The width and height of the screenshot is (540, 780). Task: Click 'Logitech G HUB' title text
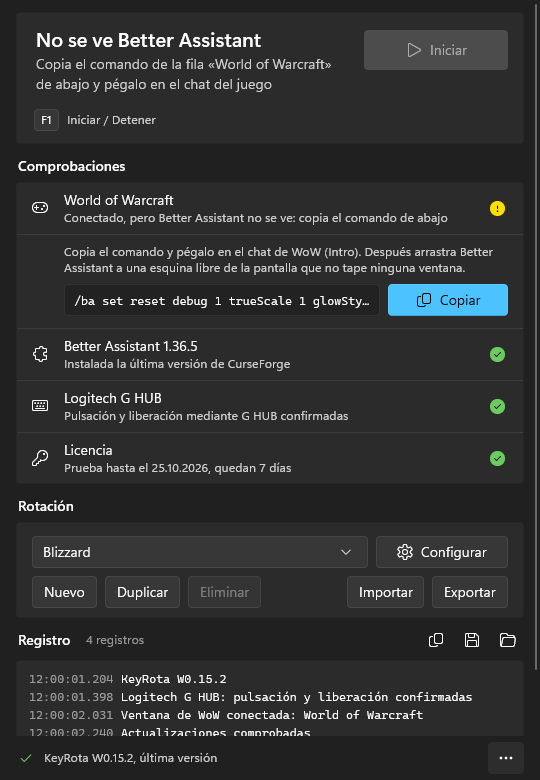(113, 398)
